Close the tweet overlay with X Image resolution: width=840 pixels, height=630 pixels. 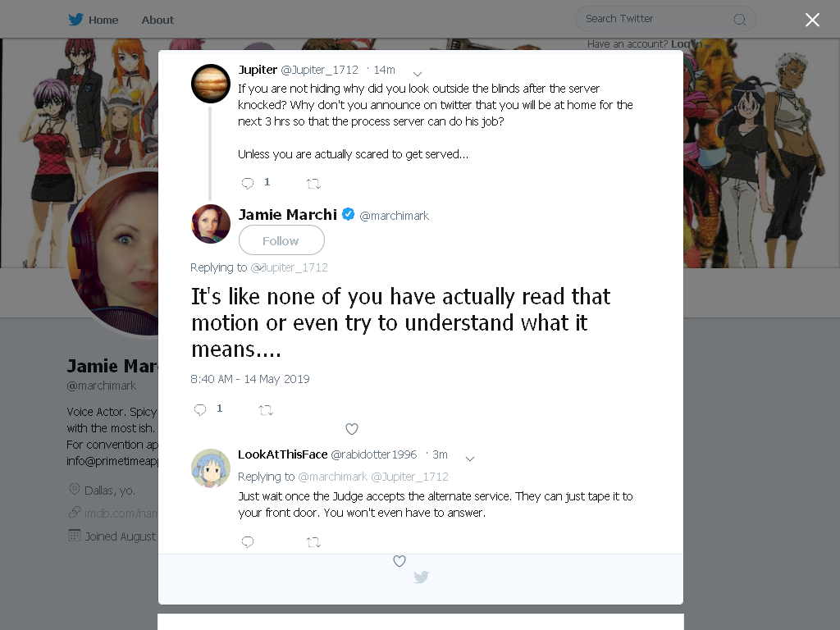812,20
